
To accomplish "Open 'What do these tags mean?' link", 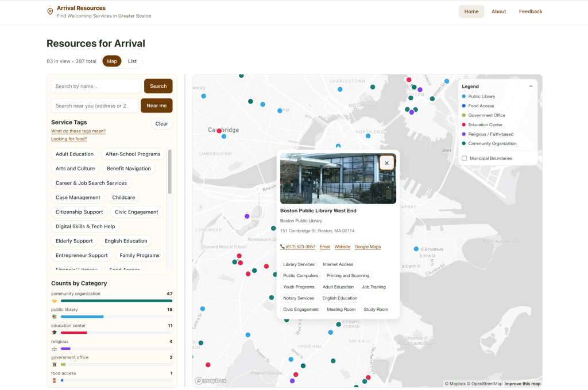I will (78, 131).
